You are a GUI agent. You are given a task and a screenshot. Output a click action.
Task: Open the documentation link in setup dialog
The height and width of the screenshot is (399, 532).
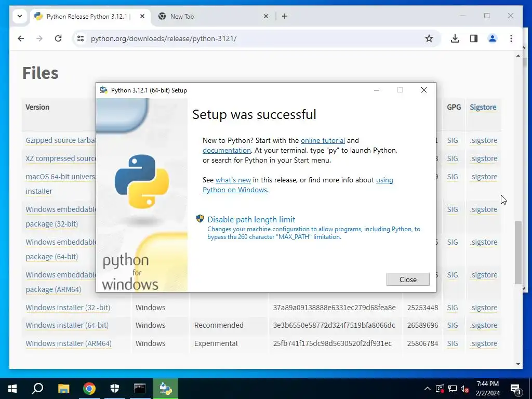tap(227, 150)
